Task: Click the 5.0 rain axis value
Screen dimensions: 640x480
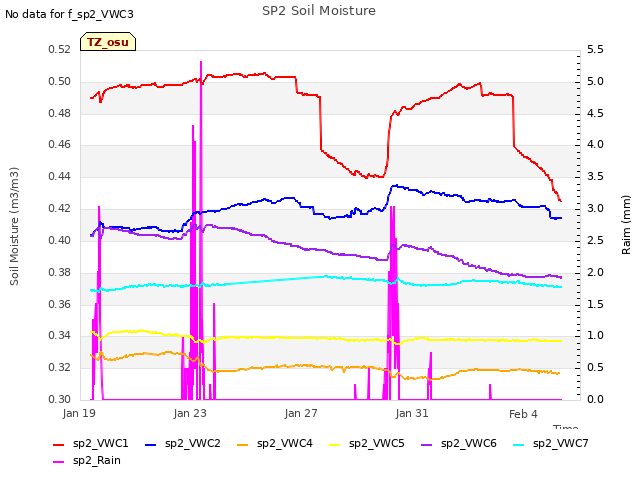Action: click(595, 82)
